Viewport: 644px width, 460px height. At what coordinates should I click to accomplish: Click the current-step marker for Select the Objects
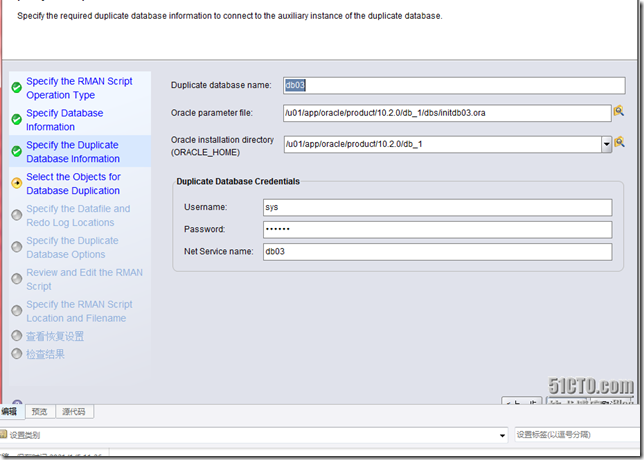click(x=16, y=183)
